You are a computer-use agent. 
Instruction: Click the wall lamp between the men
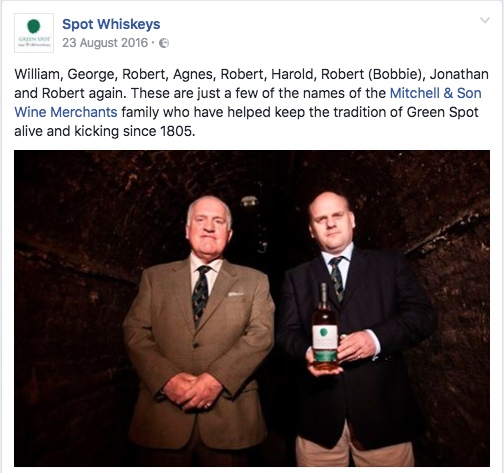pyautogui.click(x=250, y=201)
